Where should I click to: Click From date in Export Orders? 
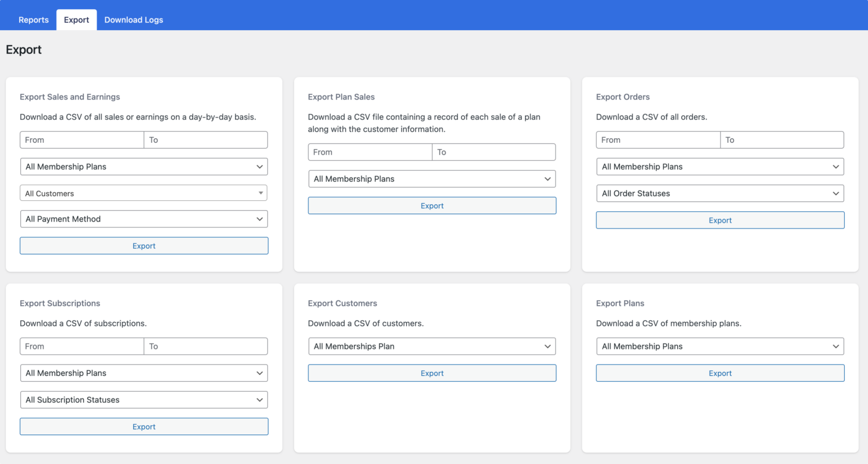click(x=659, y=140)
